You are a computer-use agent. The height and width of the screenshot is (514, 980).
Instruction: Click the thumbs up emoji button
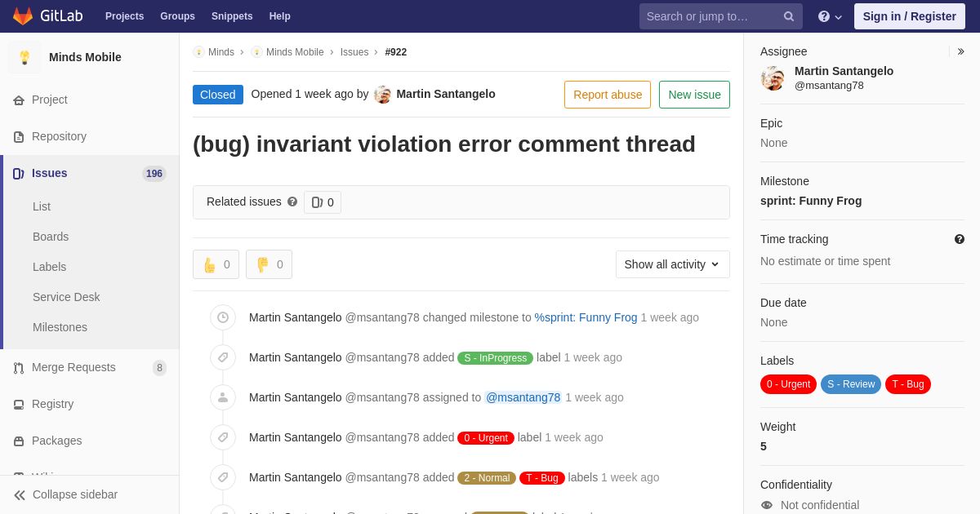point(216,264)
